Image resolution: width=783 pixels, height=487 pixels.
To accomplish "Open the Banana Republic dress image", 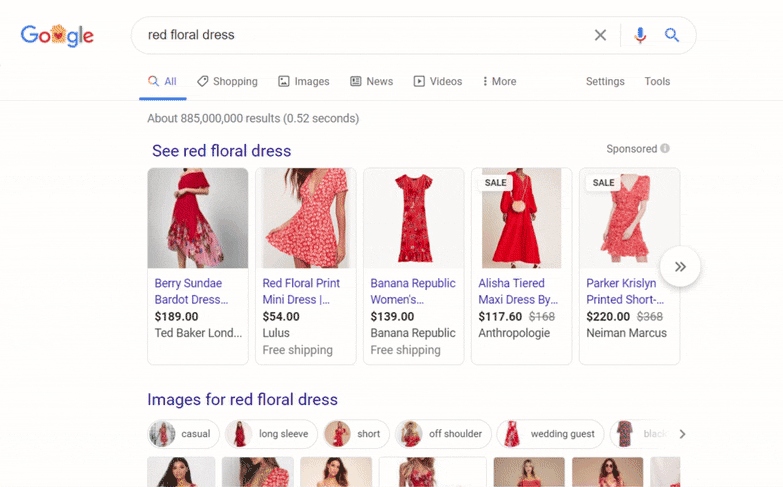I will pyautogui.click(x=413, y=218).
